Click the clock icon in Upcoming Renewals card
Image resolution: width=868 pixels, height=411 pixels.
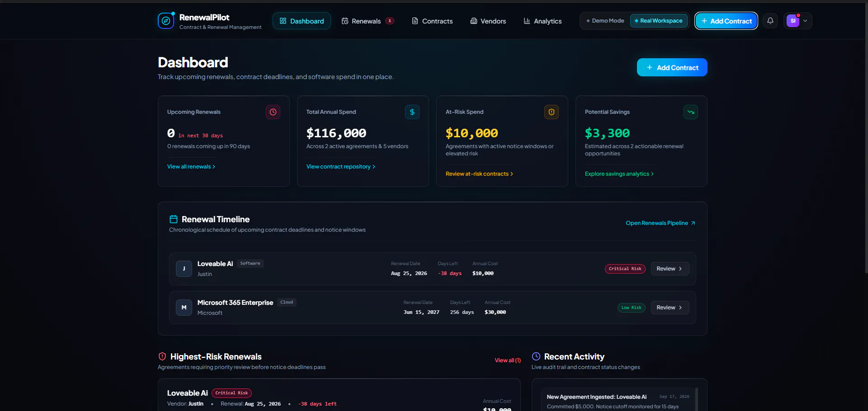coord(273,112)
